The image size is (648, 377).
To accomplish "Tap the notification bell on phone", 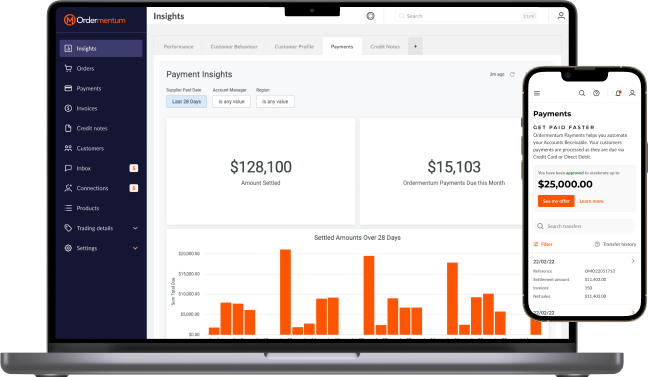I will [618, 93].
